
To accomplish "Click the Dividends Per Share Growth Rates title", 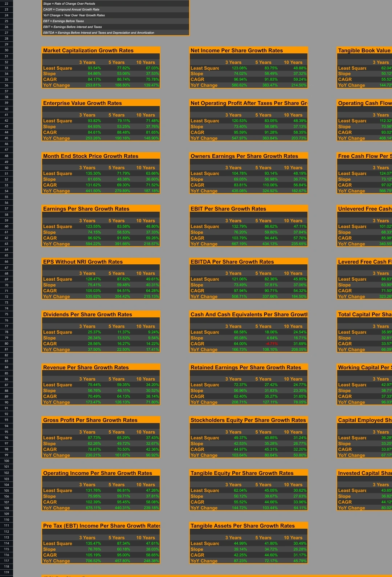I will [x=87, y=314].
